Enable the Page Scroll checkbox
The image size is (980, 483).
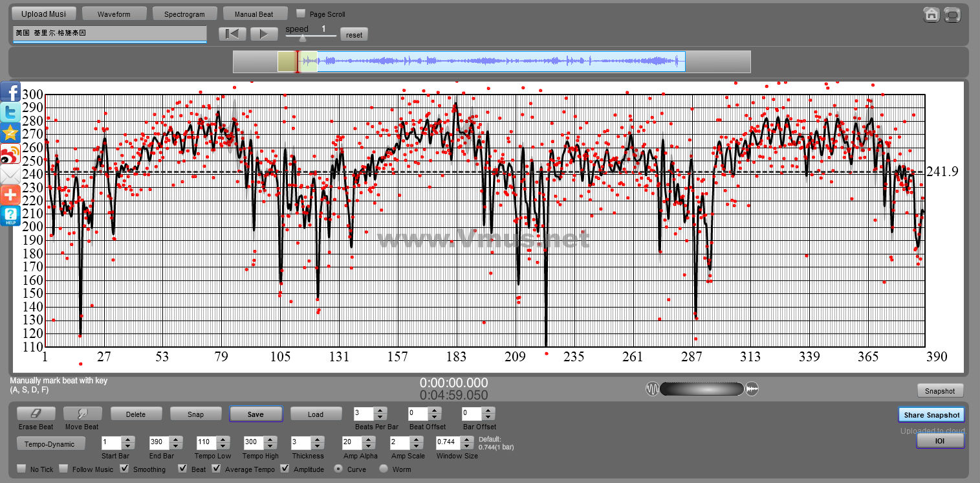click(x=301, y=14)
